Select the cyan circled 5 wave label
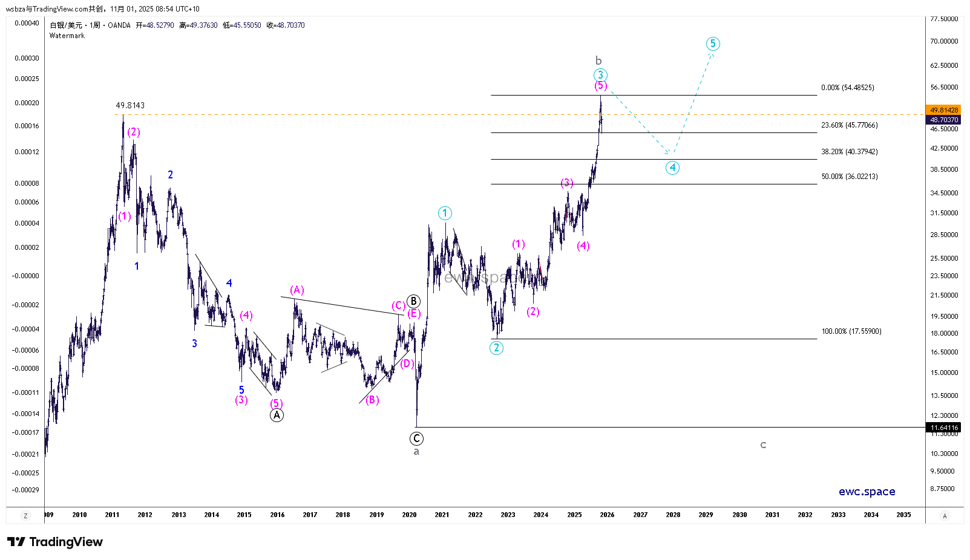 pos(713,44)
